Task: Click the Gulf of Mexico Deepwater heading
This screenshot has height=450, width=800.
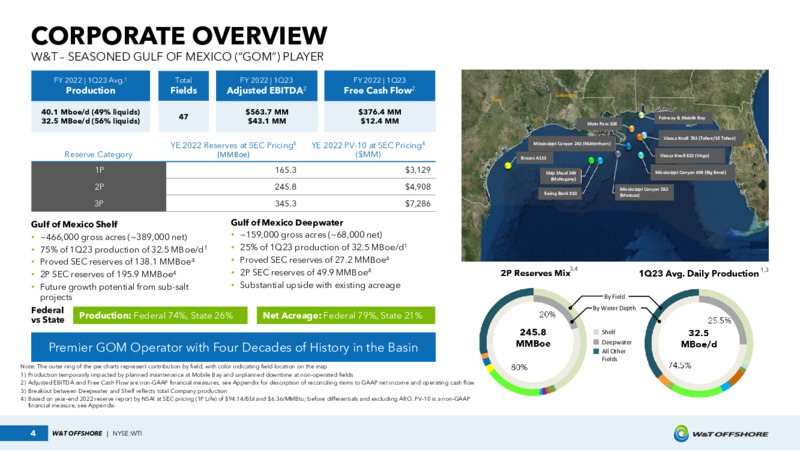Action: point(287,222)
